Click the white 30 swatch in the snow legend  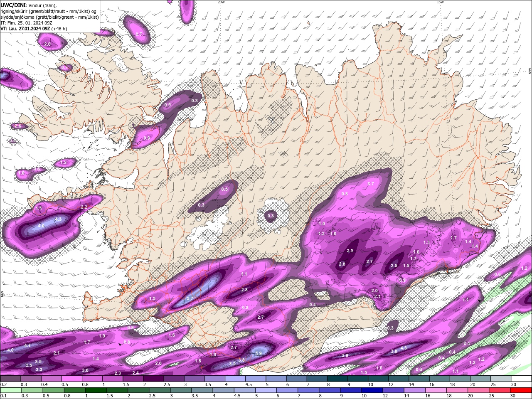521,379
